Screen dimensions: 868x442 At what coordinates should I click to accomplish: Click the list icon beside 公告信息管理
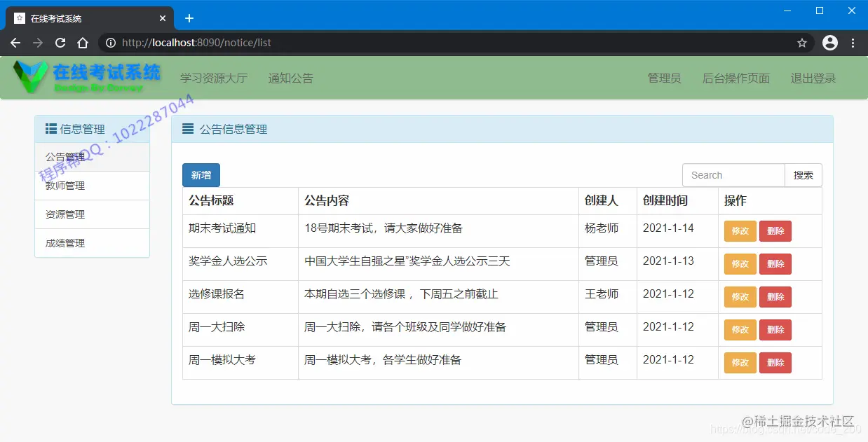(x=187, y=128)
